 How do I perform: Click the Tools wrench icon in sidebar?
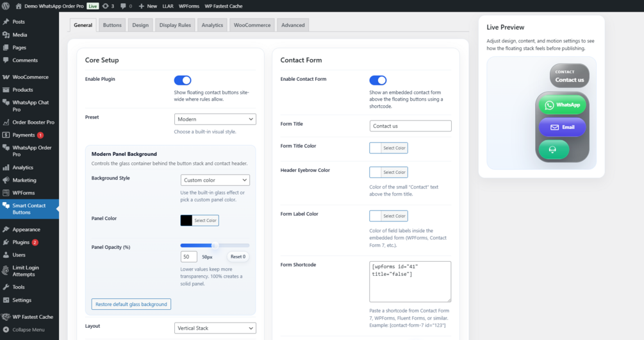(x=6, y=287)
